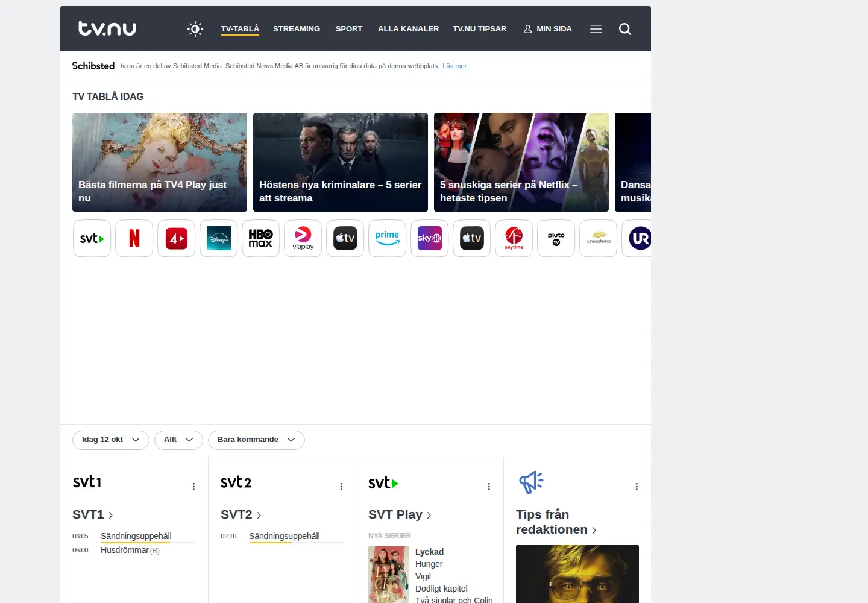Select the Prime Video streaming icon

click(388, 239)
